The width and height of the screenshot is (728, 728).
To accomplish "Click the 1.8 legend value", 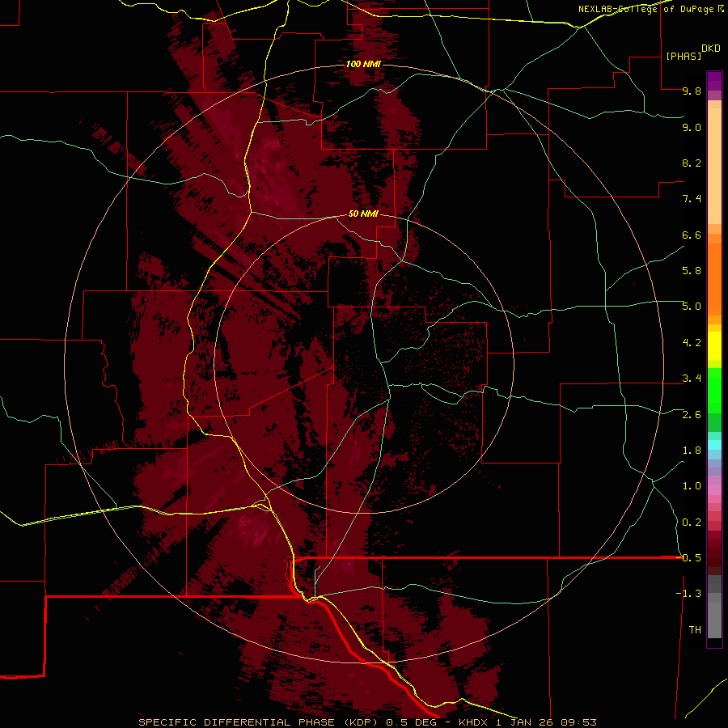I will 692,451.
